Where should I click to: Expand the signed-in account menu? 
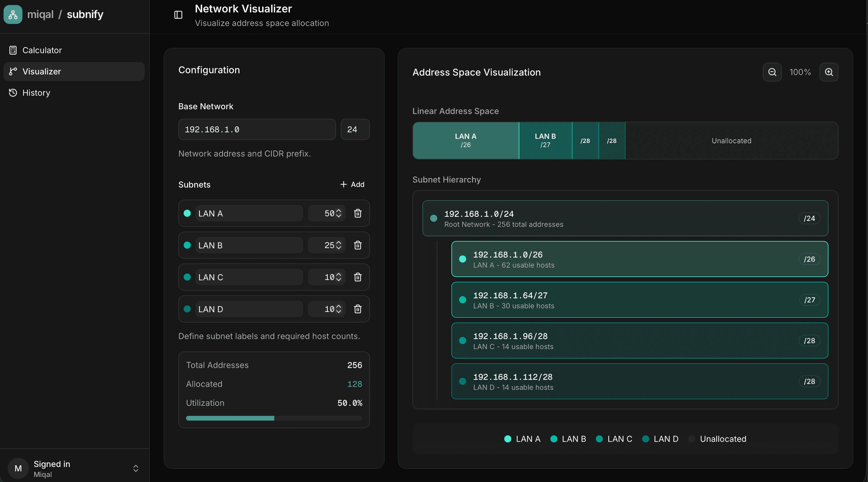coord(136,468)
